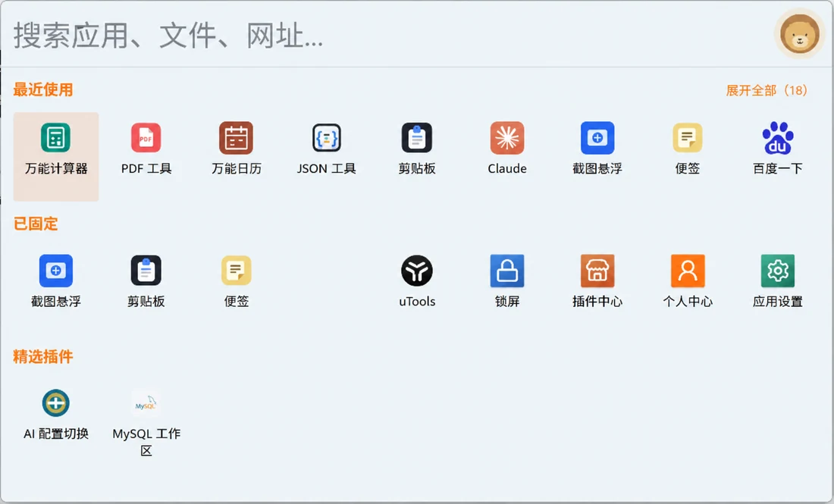Click the bear avatar
The height and width of the screenshot is (504, 834).
(x=799, y=33)
